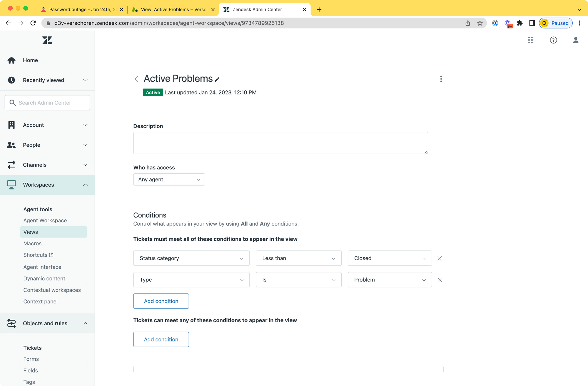Click the pencil icon to rename Active Problems
Viewport: 588px width, 386px height.
(217, 79)
